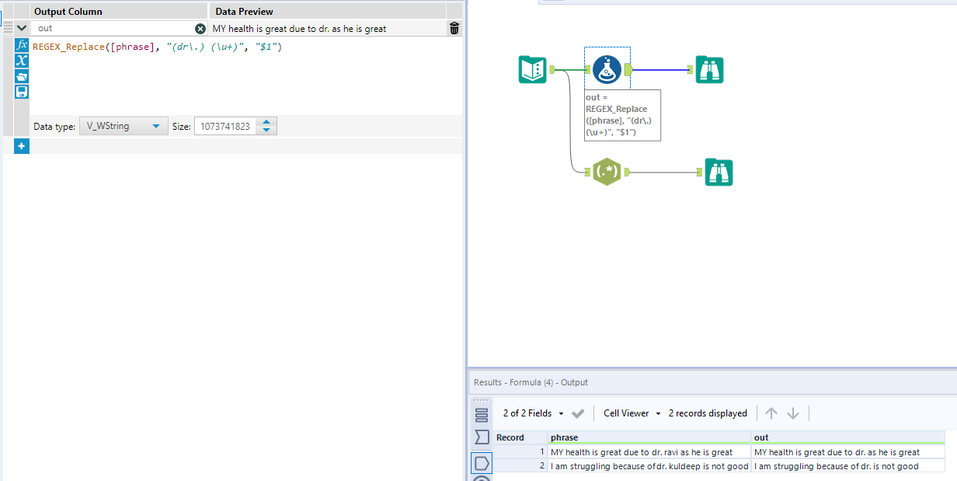Open saved expressions folder icon
The image size is (957, 481).
(22, 76)
